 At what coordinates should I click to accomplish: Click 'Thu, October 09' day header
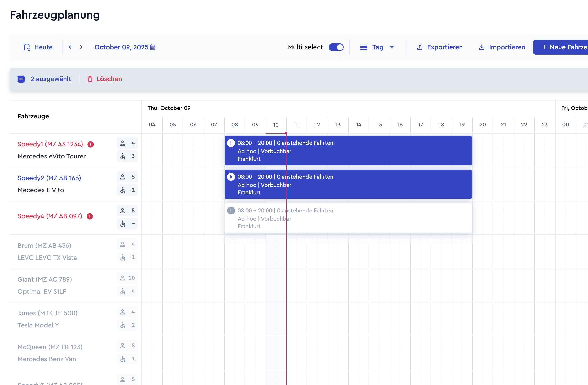[169, 108]
